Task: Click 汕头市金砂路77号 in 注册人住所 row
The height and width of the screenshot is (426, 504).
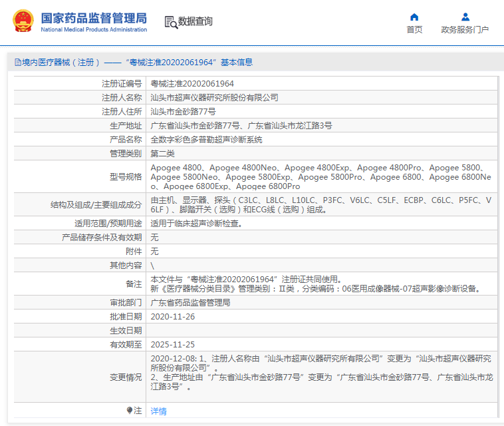Action: tap(184, 112)
